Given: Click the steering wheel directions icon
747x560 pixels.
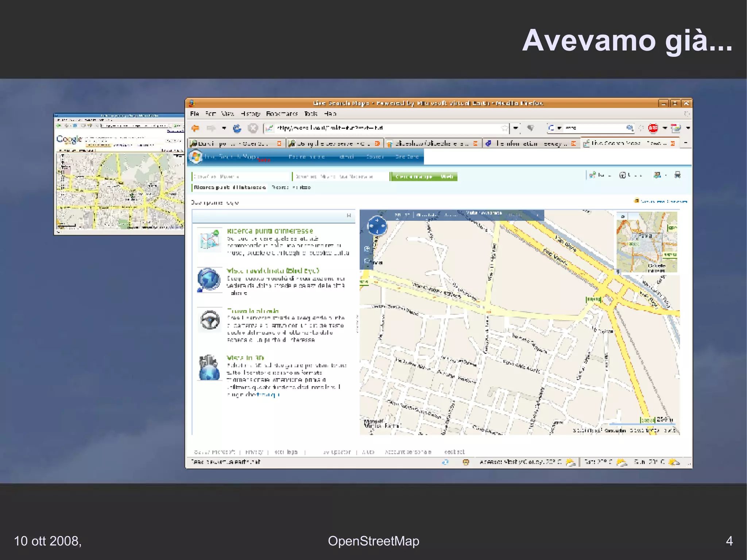Looking at the screenshot, I should [210, 320].
